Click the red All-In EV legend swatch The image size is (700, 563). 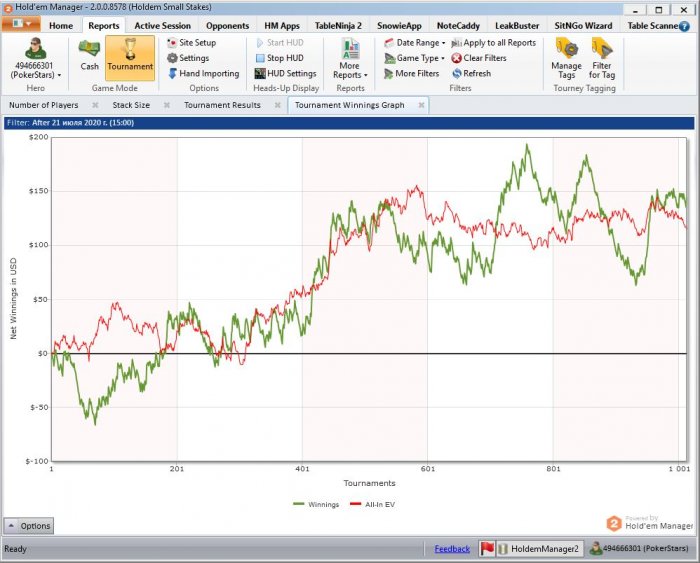click(355, 504)
